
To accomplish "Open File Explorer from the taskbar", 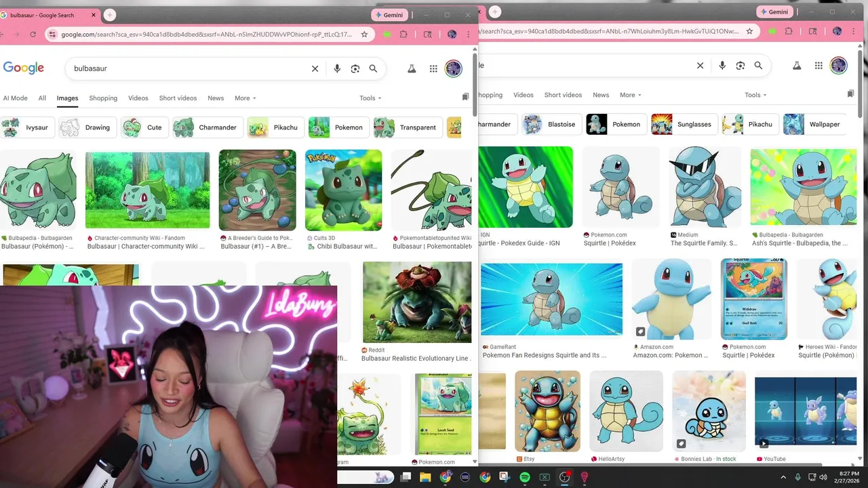I will tap(425, 477).
